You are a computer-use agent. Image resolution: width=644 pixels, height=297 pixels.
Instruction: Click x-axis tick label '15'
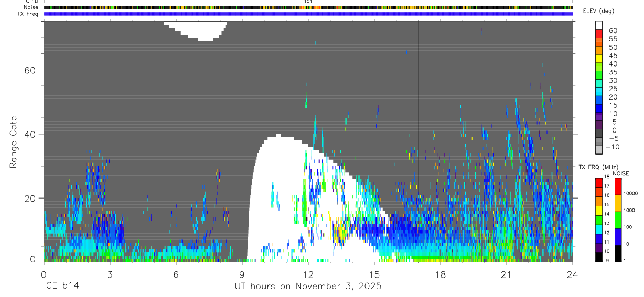point(374,274)
